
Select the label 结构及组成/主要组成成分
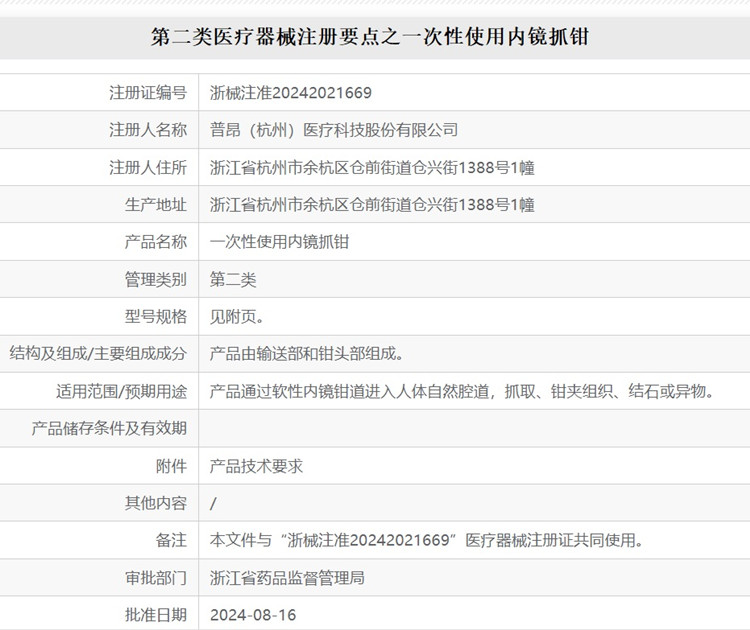(x=98, y=354)
